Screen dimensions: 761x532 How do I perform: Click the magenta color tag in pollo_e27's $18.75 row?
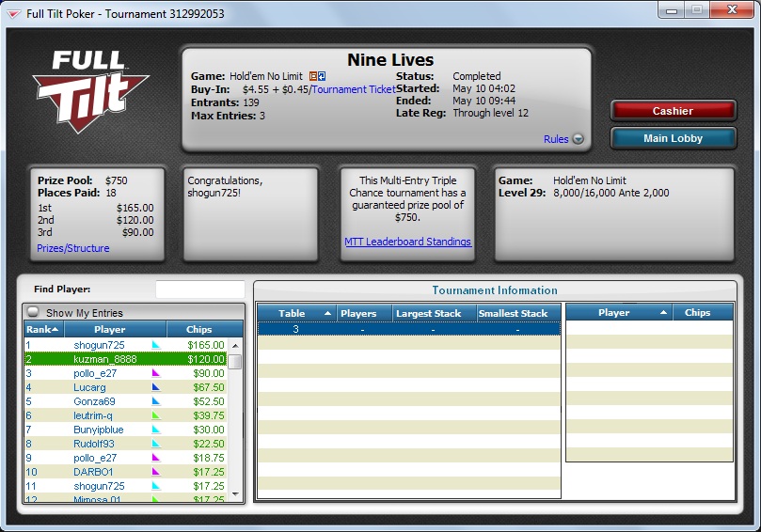click(x=156, y=458)
